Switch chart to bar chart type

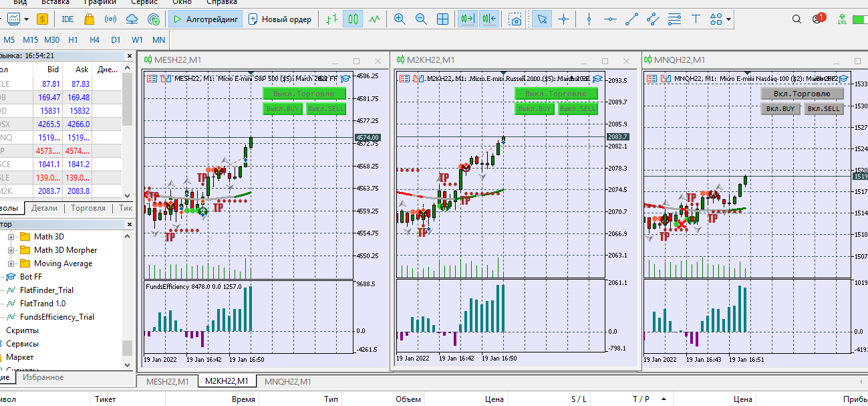click(331, 19)
